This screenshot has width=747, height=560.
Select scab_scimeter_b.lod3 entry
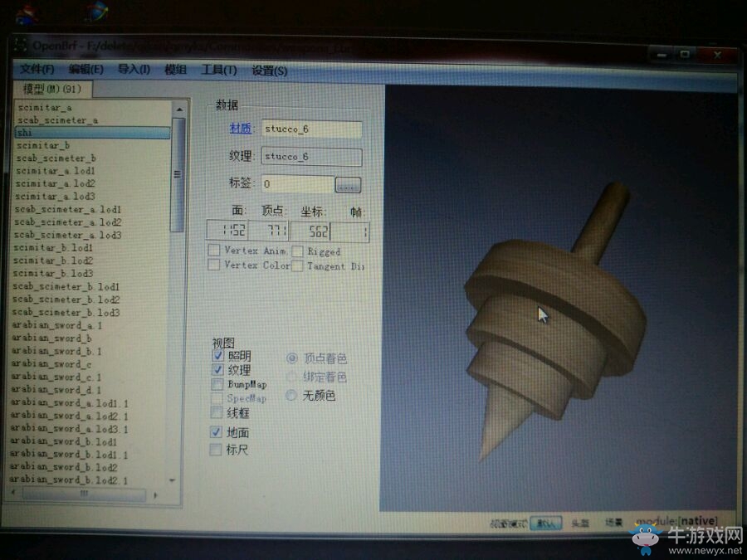tap(66, 313)
